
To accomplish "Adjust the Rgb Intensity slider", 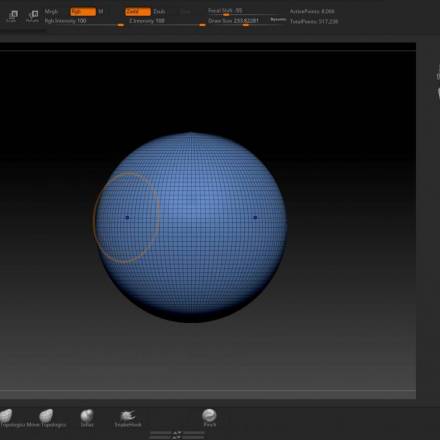I will (84, 21).
